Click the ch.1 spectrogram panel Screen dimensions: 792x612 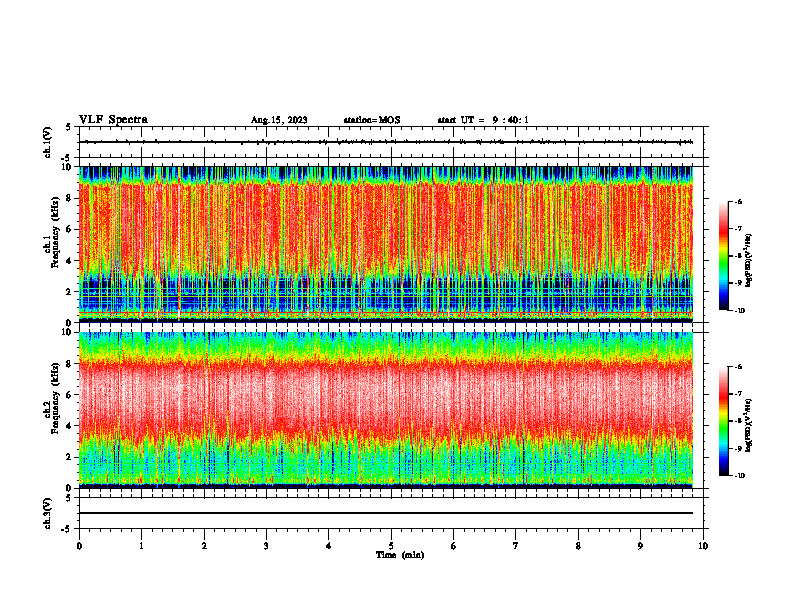386,244
